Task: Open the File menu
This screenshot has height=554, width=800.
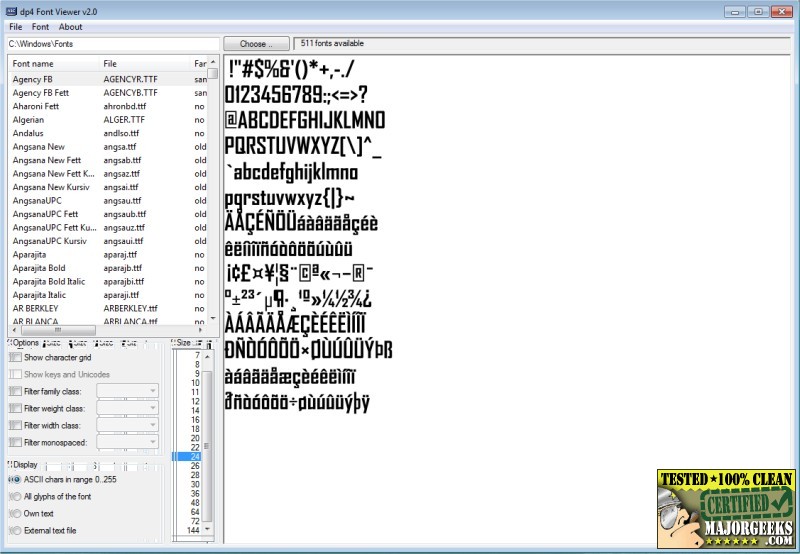Action: 16,27
